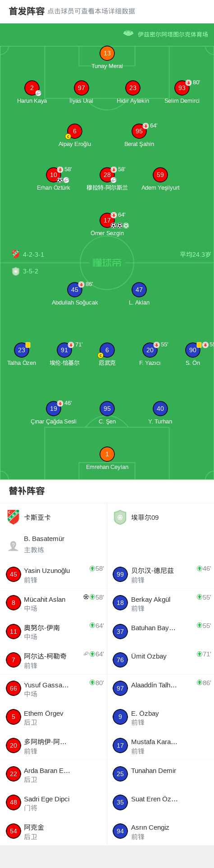214x868 pixels.
Task: View substitute Berkay Akgül details
Action: (x=160, y=603)
